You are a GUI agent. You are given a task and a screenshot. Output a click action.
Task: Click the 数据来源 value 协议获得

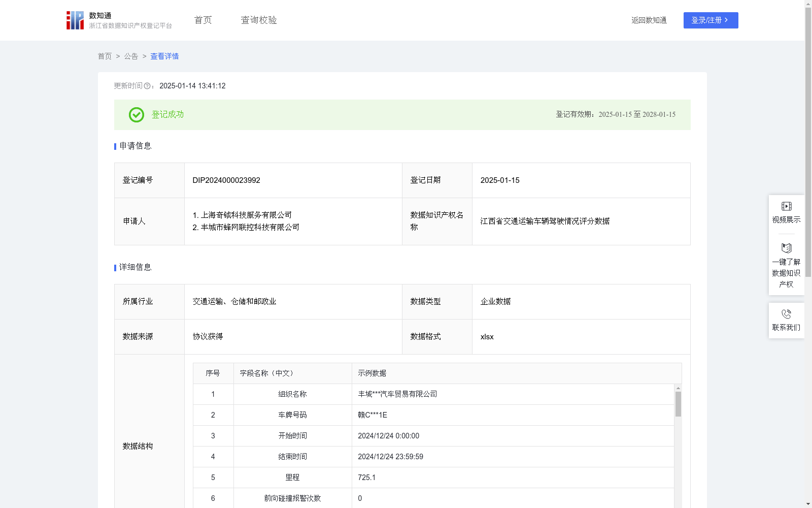[208, 337]
